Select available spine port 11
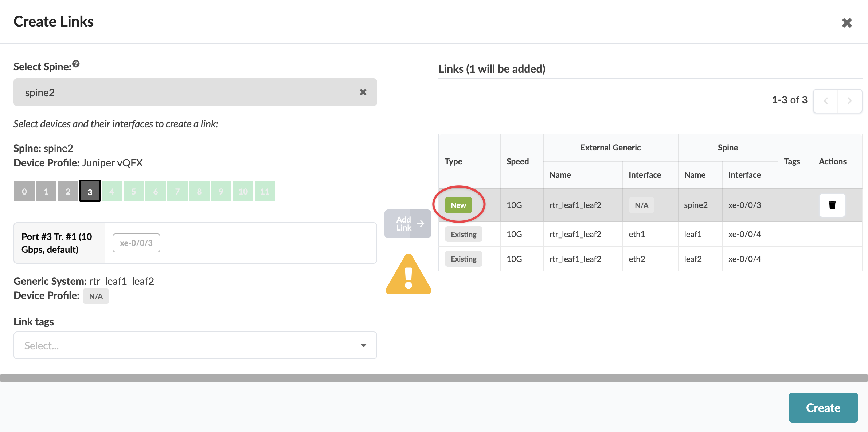Screen dimensions: 868x432 (265, 191)
